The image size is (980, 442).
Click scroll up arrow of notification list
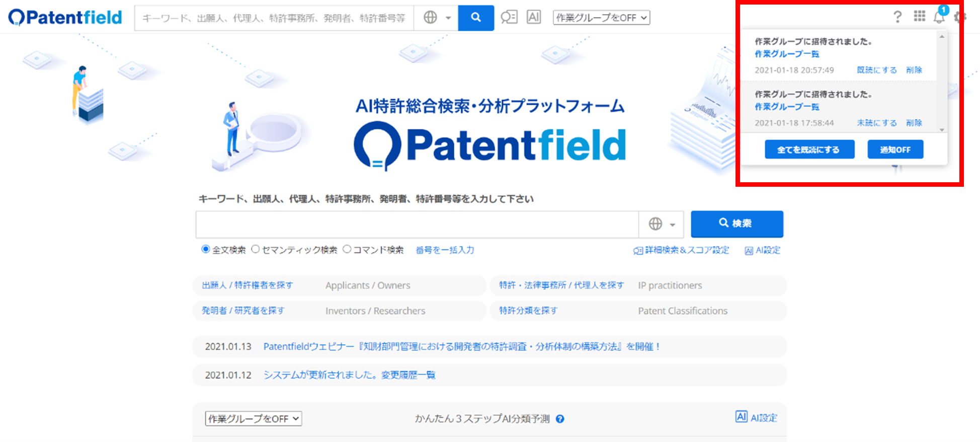pyautogui.click(x=942, y=37)
